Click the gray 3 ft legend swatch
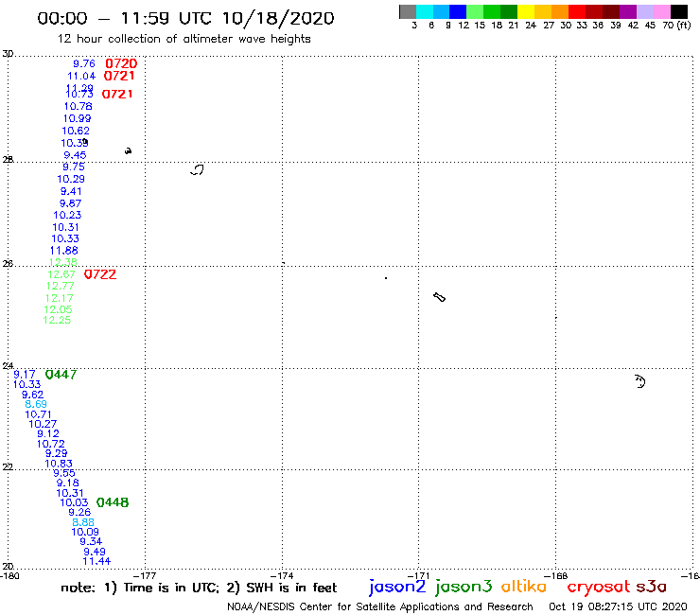The image size is (700, 615). [408, 11]
